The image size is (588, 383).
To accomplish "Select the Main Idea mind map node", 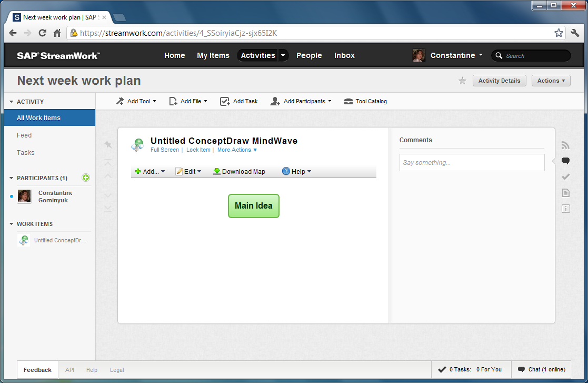I will pyautogui.click(x=254, y=206).
